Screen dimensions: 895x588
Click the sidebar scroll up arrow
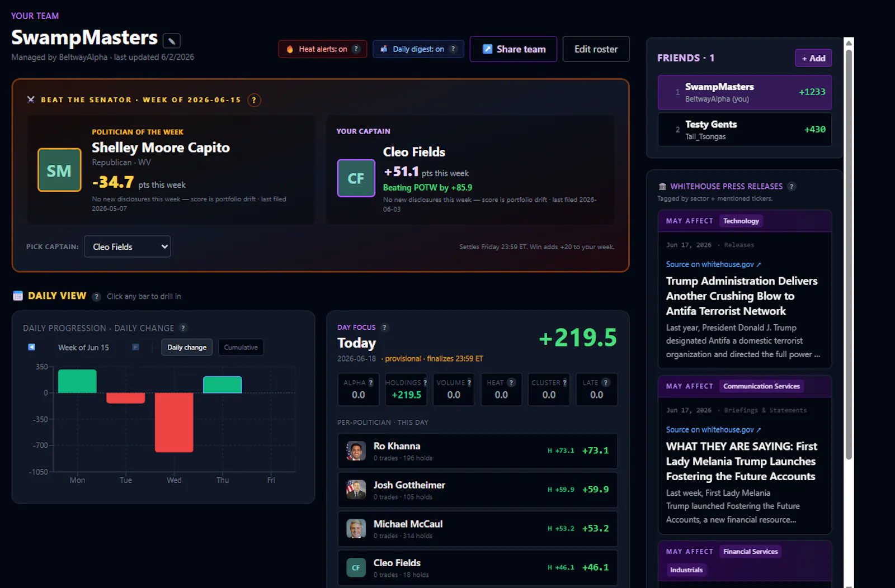(849, 42)
